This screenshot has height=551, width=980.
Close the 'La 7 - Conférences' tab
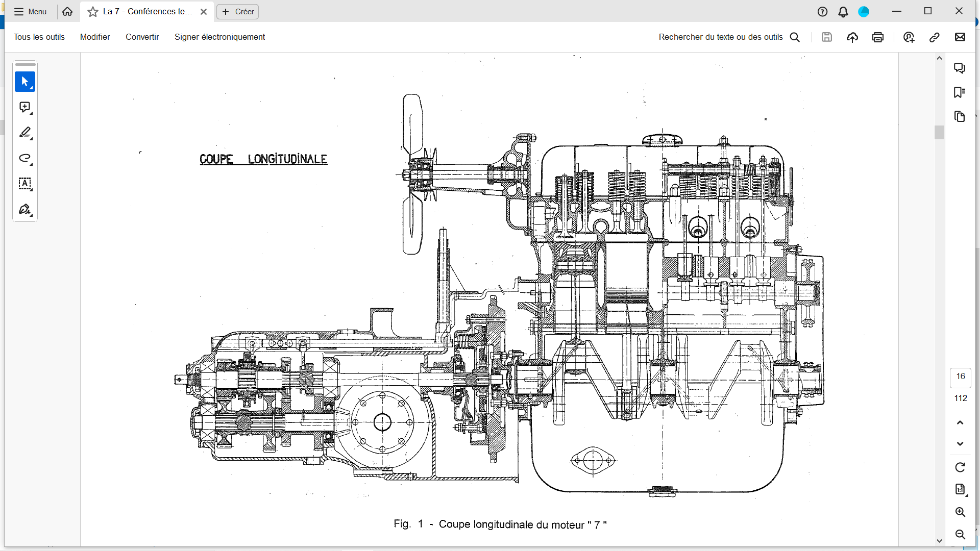204,12
